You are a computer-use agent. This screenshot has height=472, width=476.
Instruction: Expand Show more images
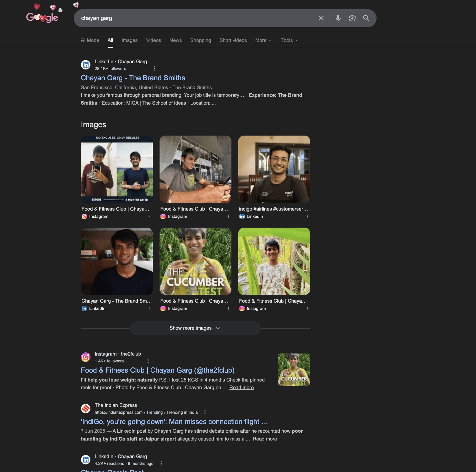(x=195, y=328)
